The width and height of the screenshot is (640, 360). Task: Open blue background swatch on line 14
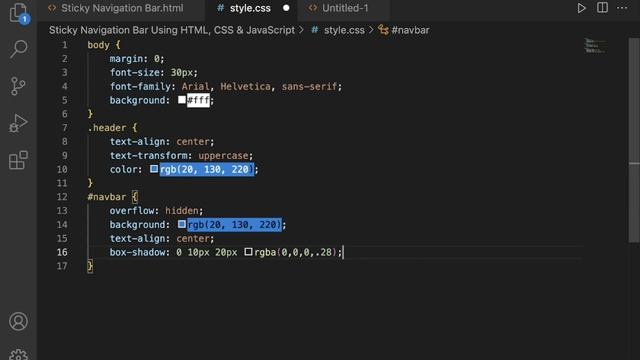(182, 224)
